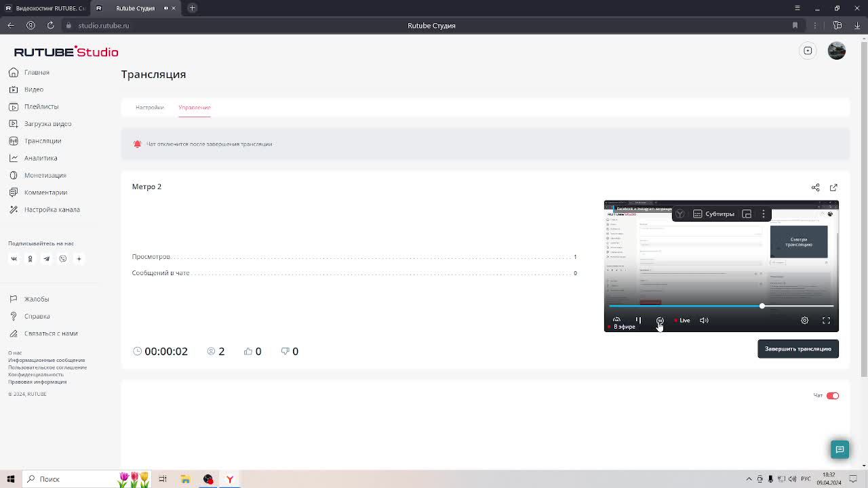Screen dimensions: 868x488
Task: Go back in the browser
Action: [x=11, y=26]
